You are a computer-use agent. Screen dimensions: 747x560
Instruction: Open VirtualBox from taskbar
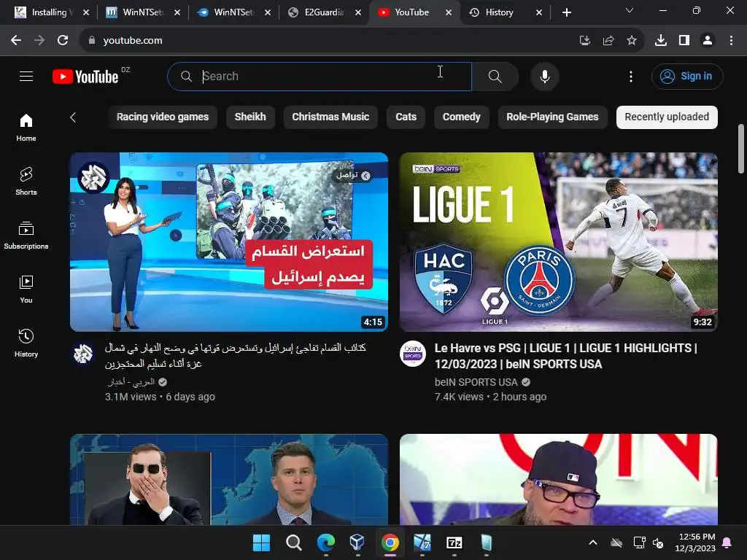357,542
